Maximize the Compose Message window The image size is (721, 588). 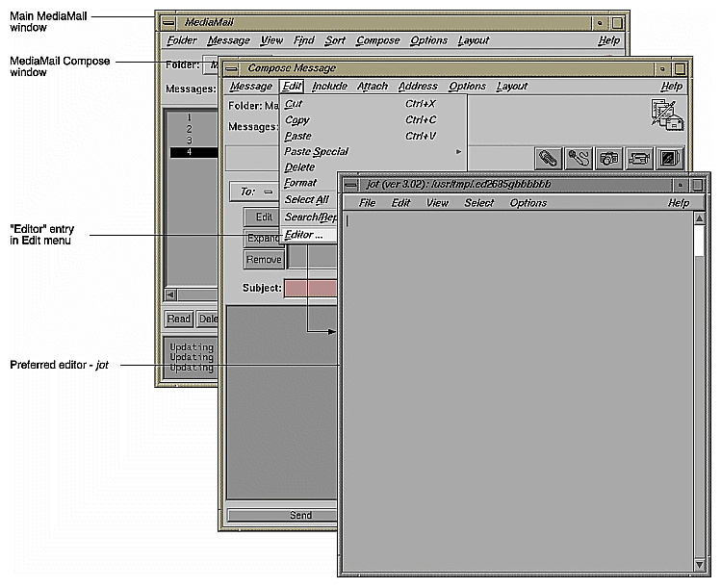click(x=680, y=69)
